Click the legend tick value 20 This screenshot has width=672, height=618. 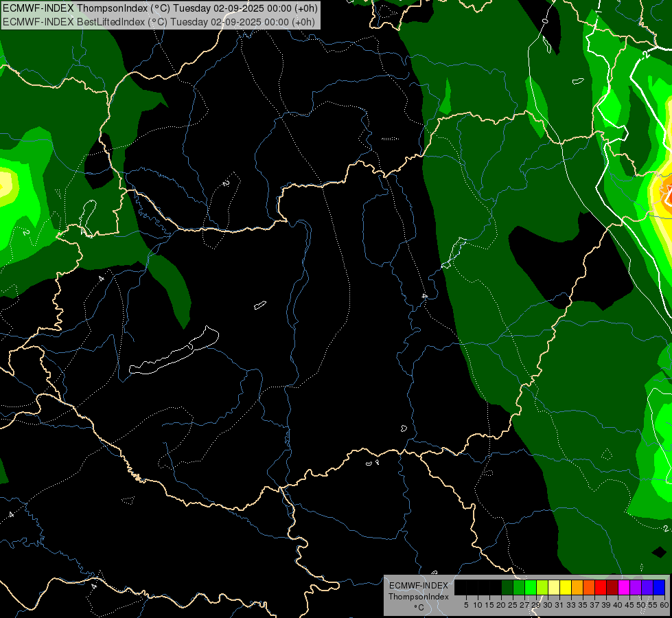pos(501,605)
